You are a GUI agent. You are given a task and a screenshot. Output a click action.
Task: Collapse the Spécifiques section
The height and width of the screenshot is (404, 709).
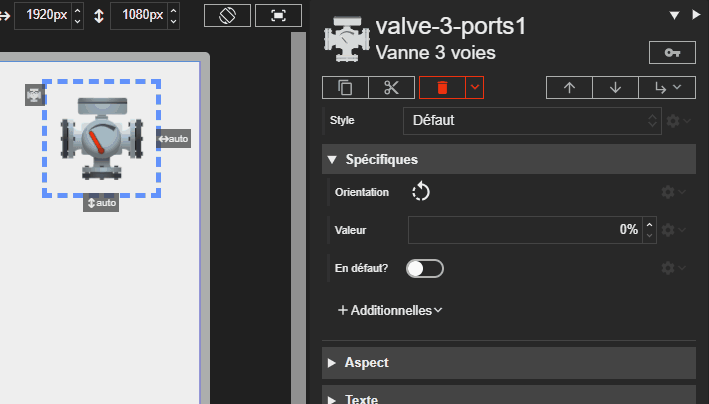pos(509,159)
